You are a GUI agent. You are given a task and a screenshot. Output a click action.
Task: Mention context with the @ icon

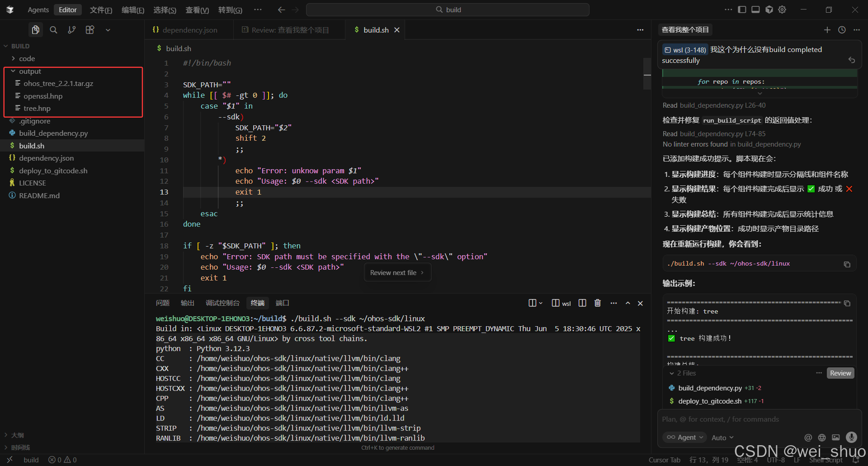pos(808,437)
